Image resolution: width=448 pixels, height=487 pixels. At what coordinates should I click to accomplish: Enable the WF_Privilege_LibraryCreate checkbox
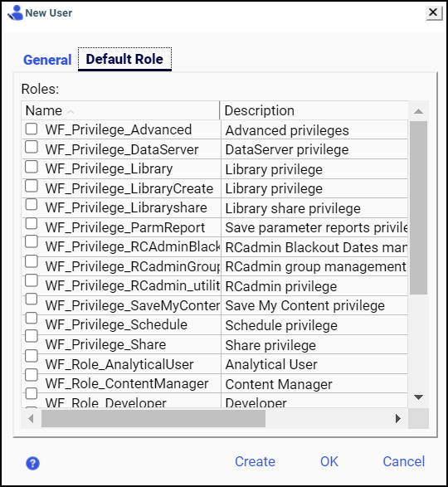(x=32, y=186)
